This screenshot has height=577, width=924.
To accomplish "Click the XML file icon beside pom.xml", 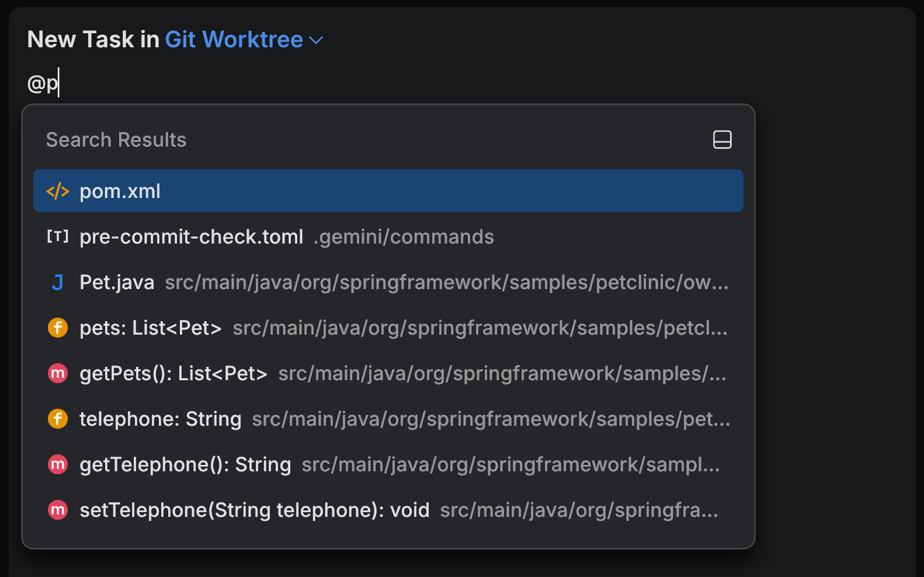I will pos(58,192).
